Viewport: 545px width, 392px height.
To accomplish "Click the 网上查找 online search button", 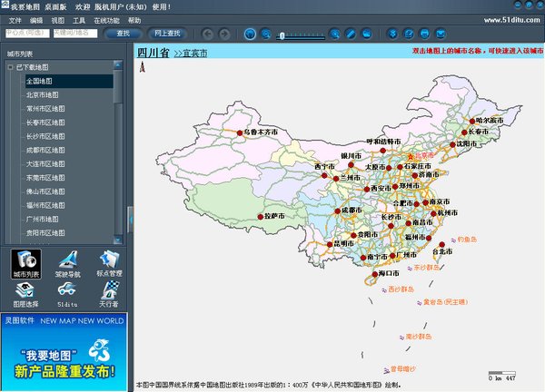I will coord(168,34).
